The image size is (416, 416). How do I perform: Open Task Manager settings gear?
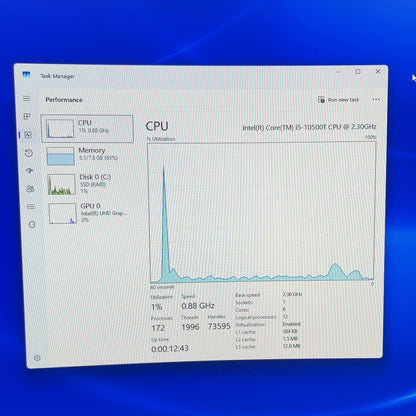click(37, 358)
